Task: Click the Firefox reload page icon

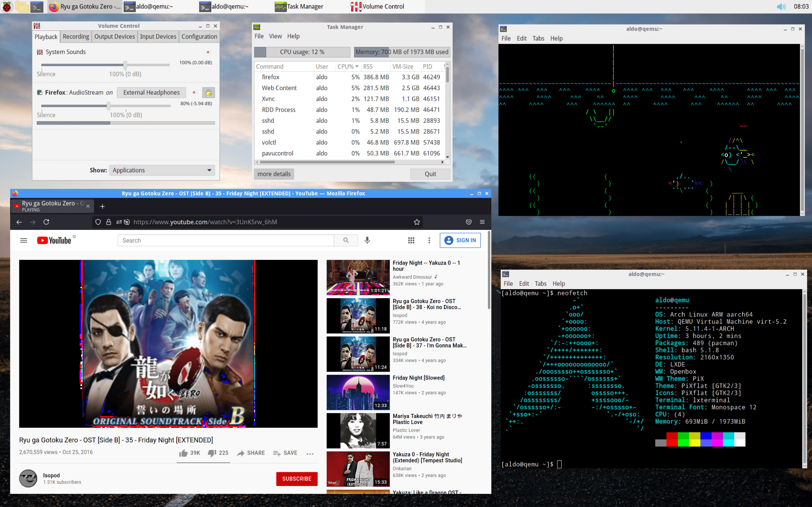Action: click(x=46, y=222)
